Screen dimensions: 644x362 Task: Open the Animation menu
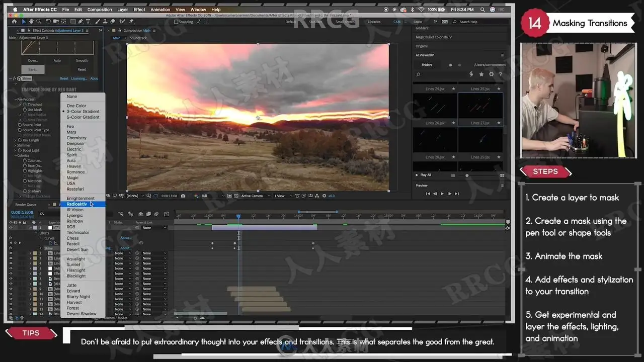160,9
